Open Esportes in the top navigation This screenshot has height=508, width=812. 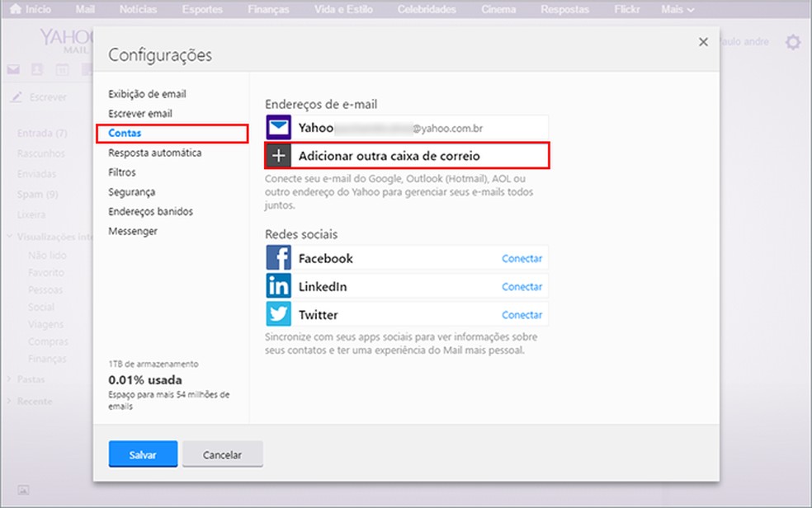(202, 9)
